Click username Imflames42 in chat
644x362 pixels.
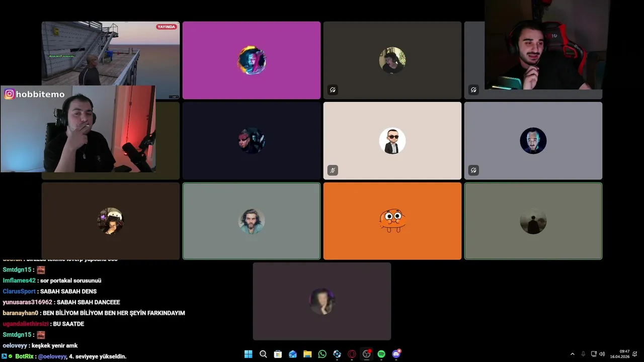pos(19,281)
